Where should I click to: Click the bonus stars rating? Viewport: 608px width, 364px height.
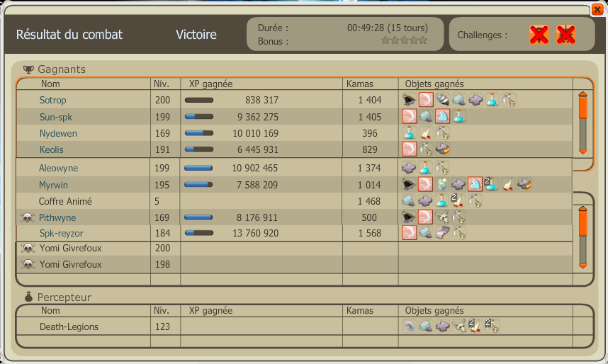404,40
